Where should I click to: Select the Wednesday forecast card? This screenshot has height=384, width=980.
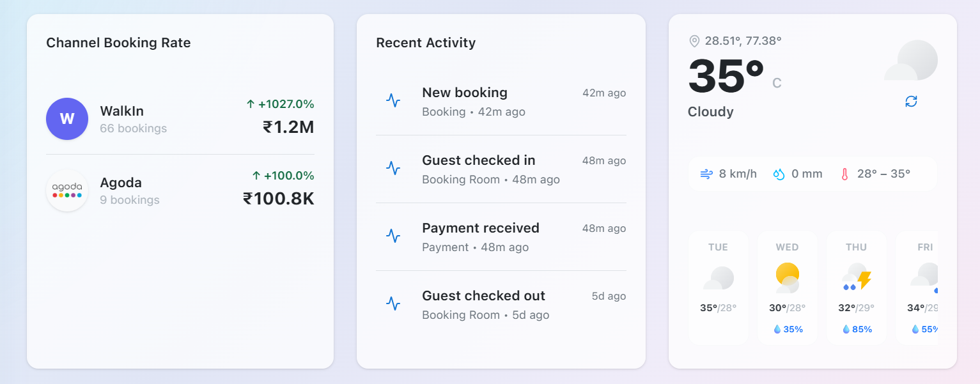point(788,288)
